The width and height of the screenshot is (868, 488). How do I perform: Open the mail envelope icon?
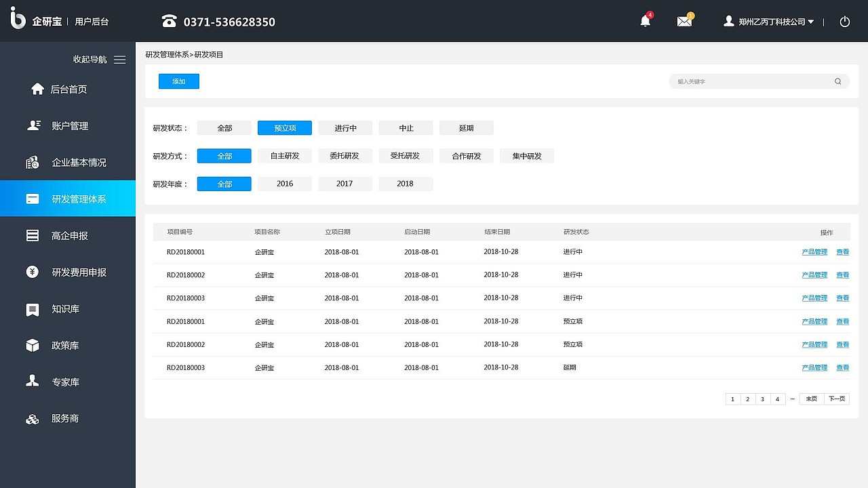tap(685, 21)
